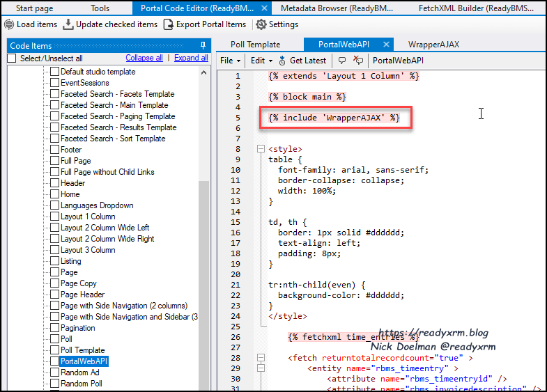Click the Export Portal Items icon
This screenshot has height=392, width=547.
(x=169, y=24)
